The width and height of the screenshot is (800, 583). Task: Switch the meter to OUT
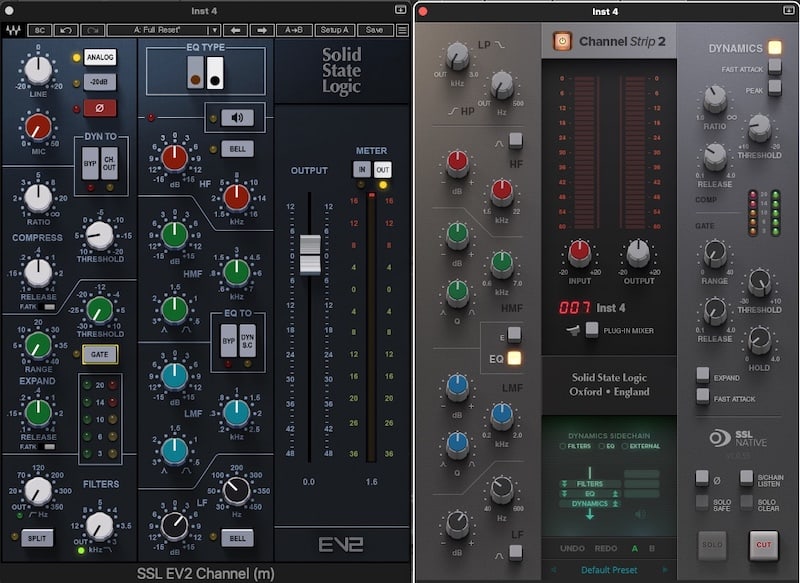tap(383, 169)
